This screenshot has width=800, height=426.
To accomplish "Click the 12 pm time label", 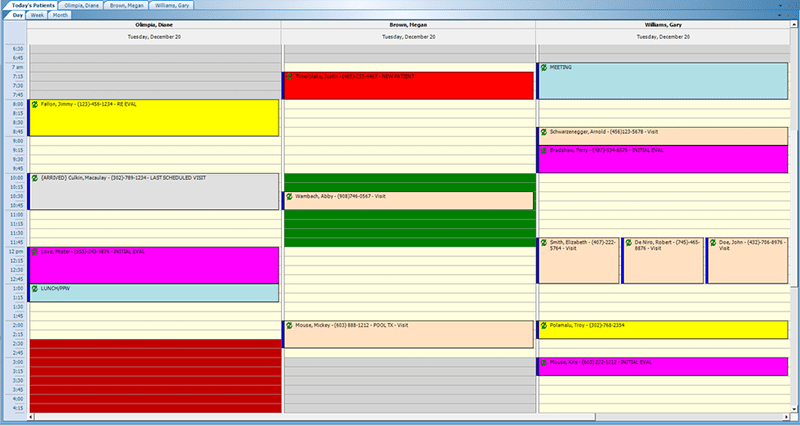I will [x=16, y=252].
